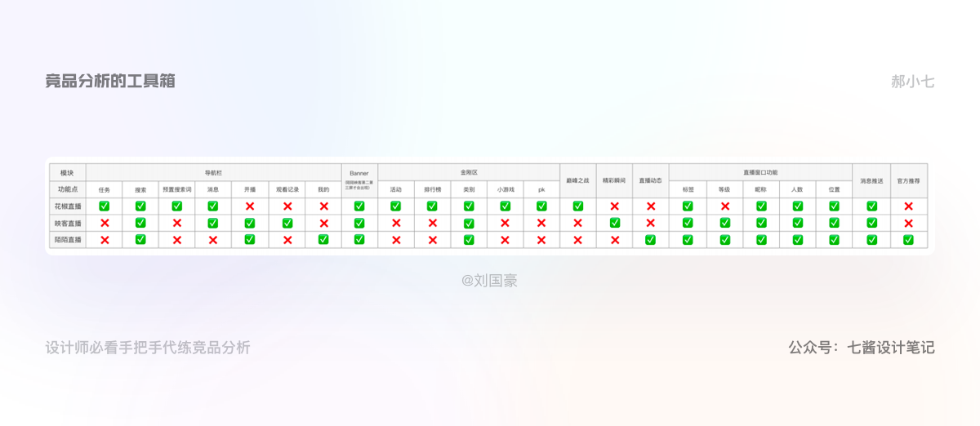Click the 竞品分析的工具箱 title
The width and height of the screenshot is (980, 426).
[110, 81]
